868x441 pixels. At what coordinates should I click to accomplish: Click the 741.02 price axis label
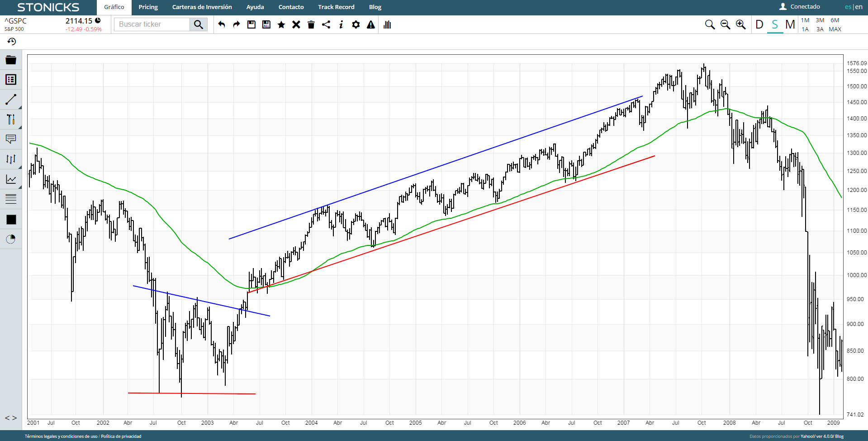click(855, 415)
